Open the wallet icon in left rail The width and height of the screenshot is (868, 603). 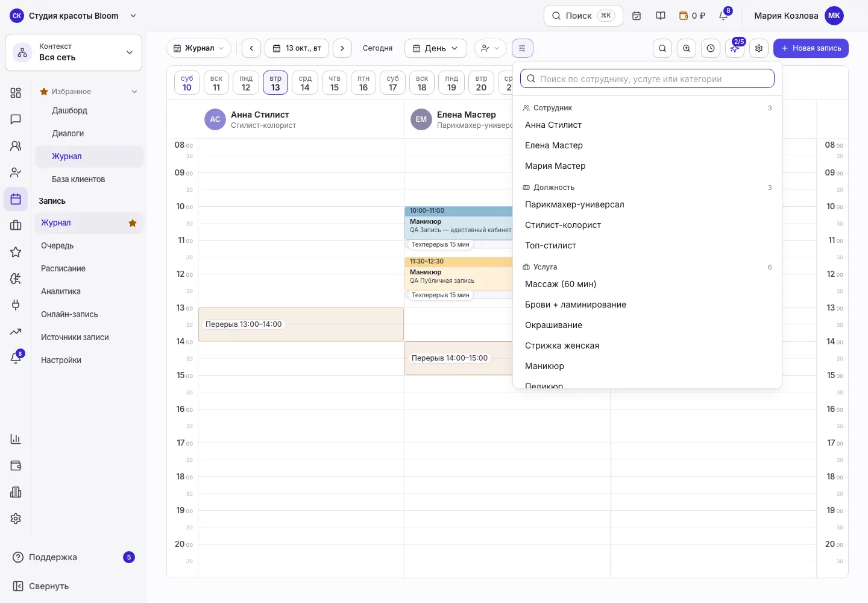click(16, 466)
